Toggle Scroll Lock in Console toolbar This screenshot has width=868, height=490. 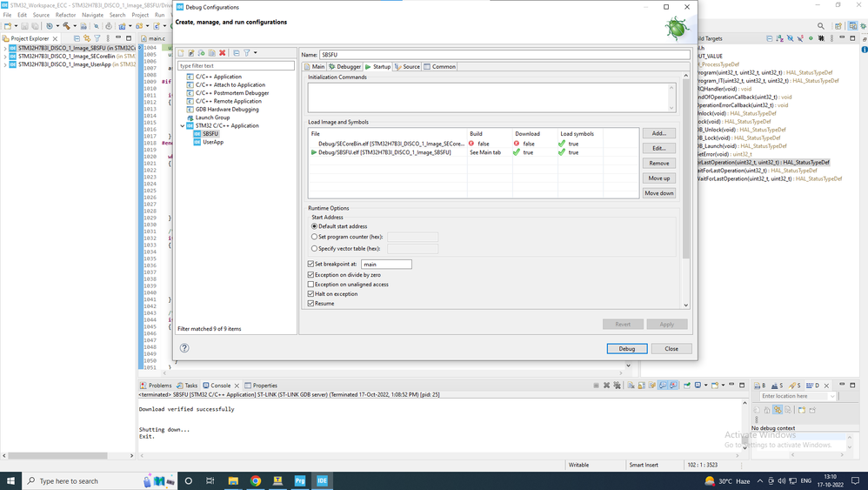click(642, 386)
